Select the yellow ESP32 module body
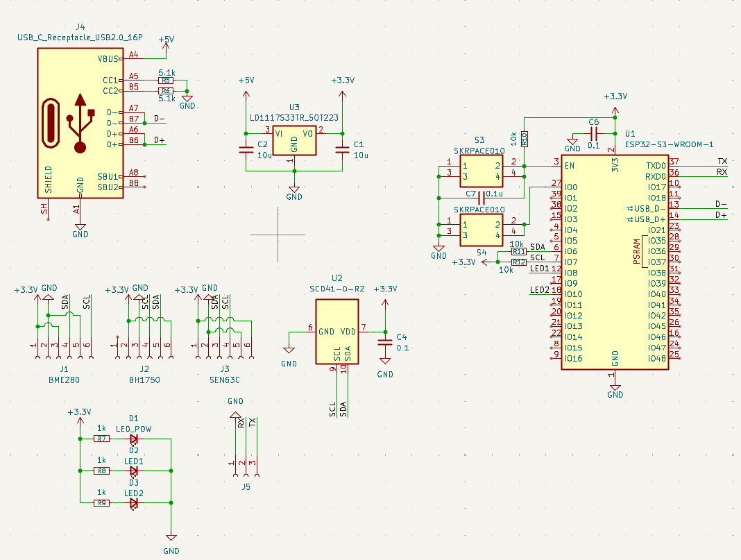Screen dimensions: 741x560 click(x=615, y=262)
